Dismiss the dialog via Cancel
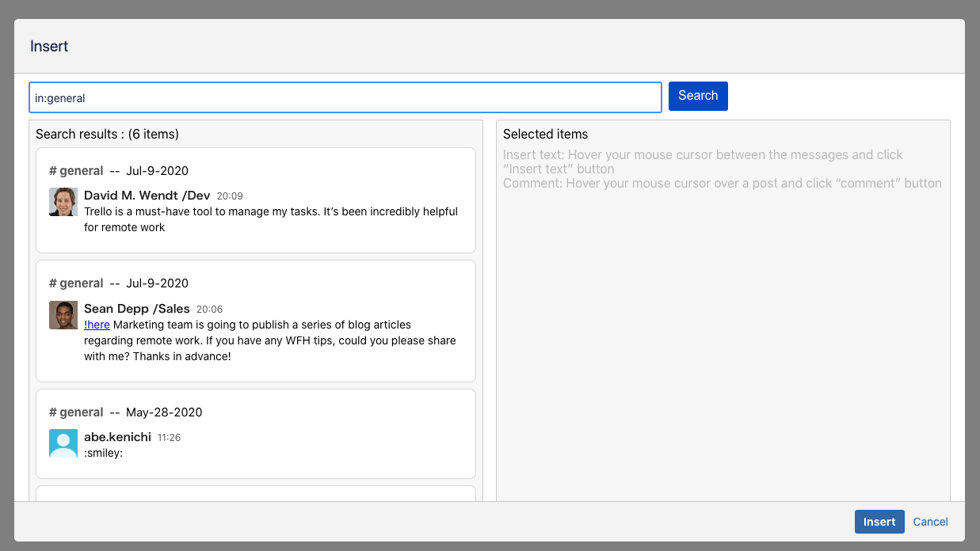This screenshot has height=551, width=980. pos(930,522)
